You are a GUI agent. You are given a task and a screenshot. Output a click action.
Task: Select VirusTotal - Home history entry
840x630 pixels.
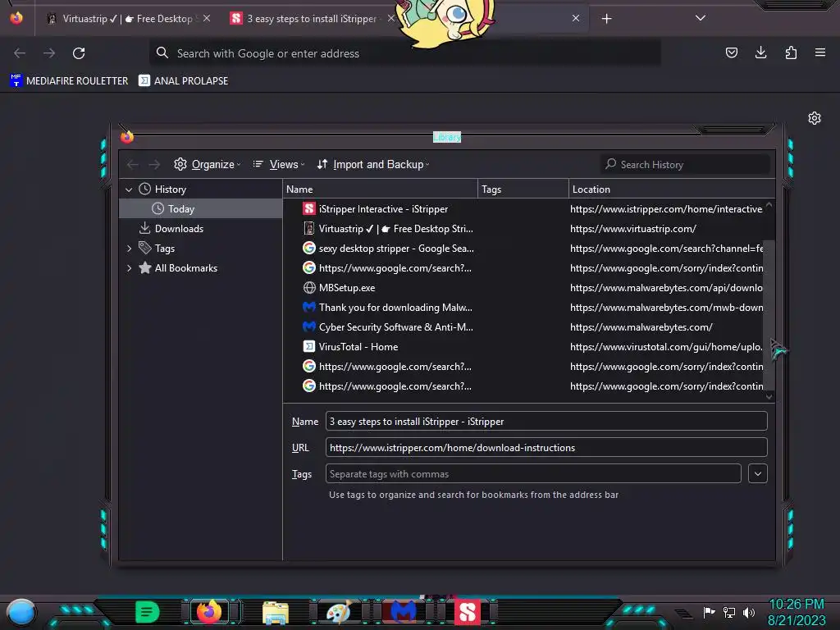(x=523, y=347)
